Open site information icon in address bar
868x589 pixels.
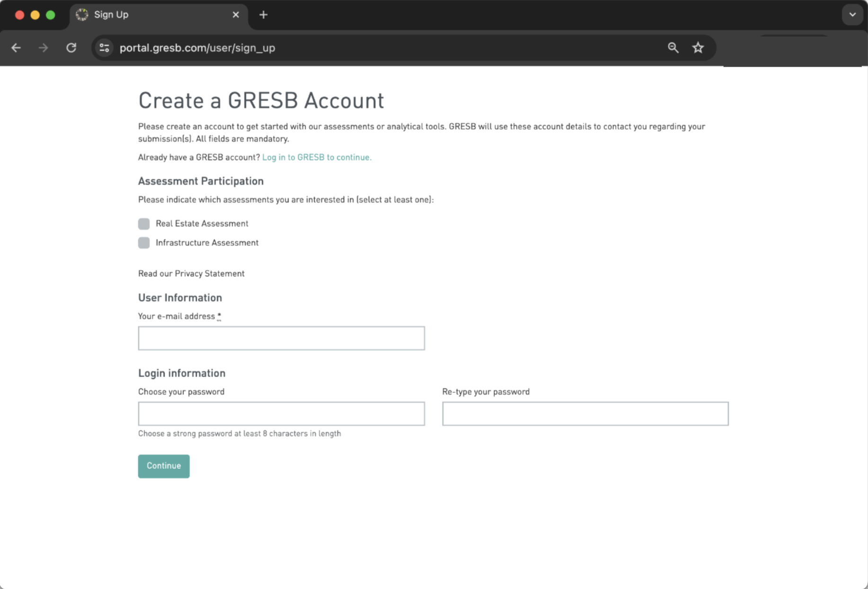coord(104,48)
